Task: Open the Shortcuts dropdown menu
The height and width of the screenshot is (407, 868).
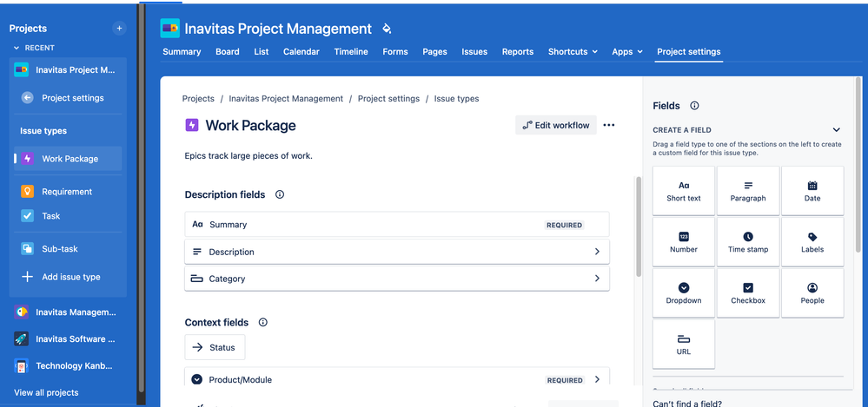Action: click(573, 51)
